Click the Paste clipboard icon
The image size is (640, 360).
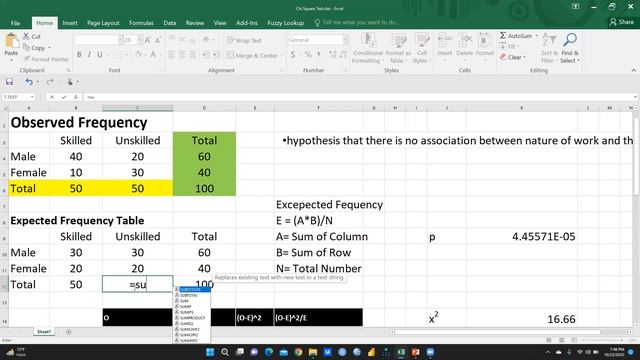(x=11, y=41)
